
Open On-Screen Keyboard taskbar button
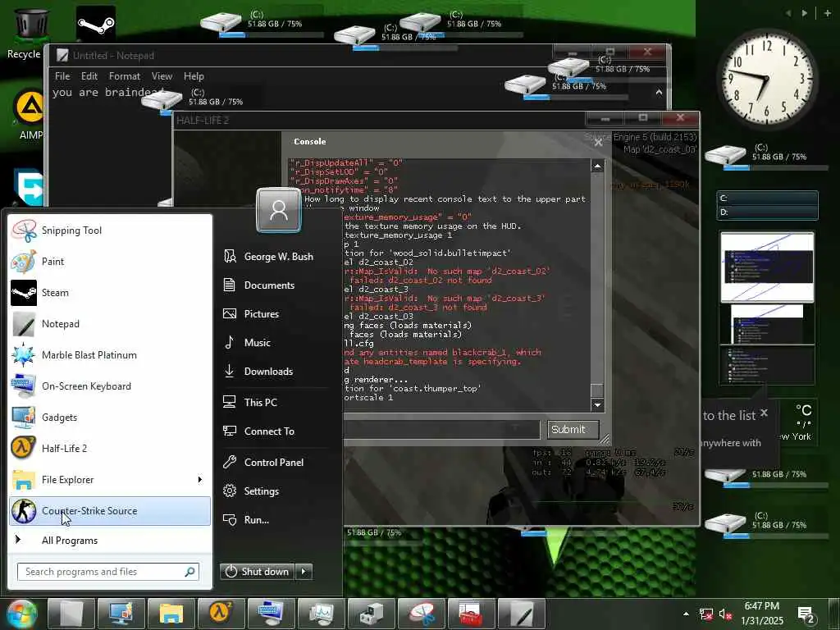[271, 614]
